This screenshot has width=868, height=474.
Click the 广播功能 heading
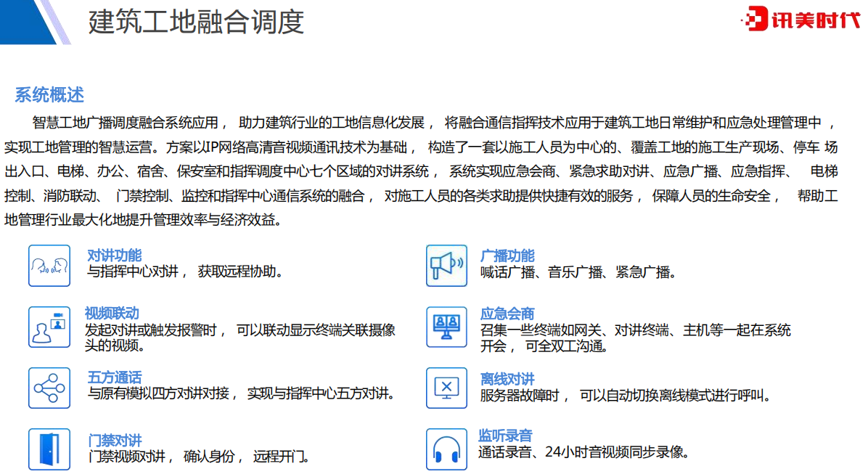point(507,256)
